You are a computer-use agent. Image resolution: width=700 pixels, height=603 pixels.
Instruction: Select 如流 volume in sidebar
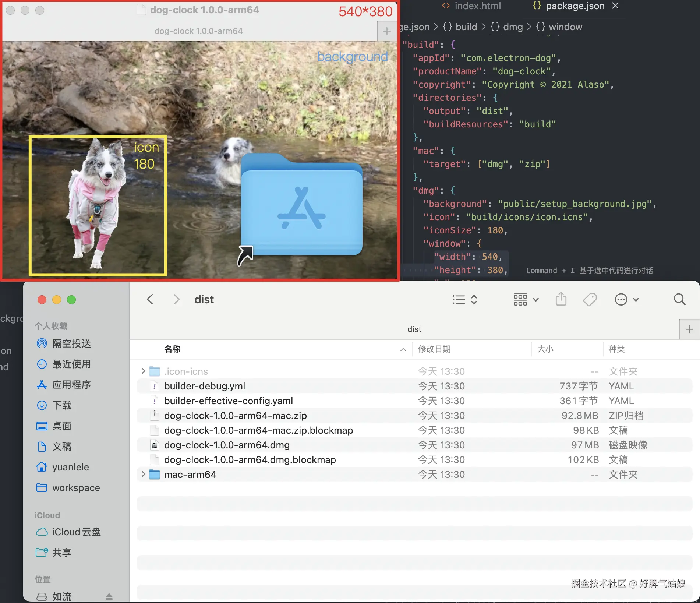tap(54, 596)
